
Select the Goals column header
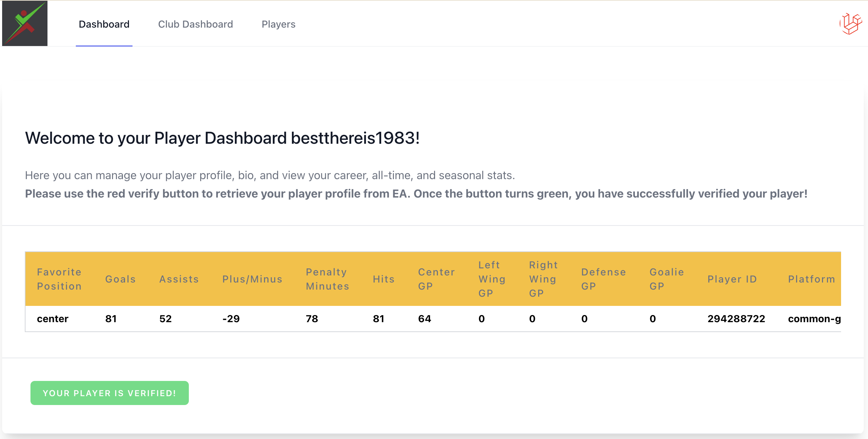tap(120, 279)
